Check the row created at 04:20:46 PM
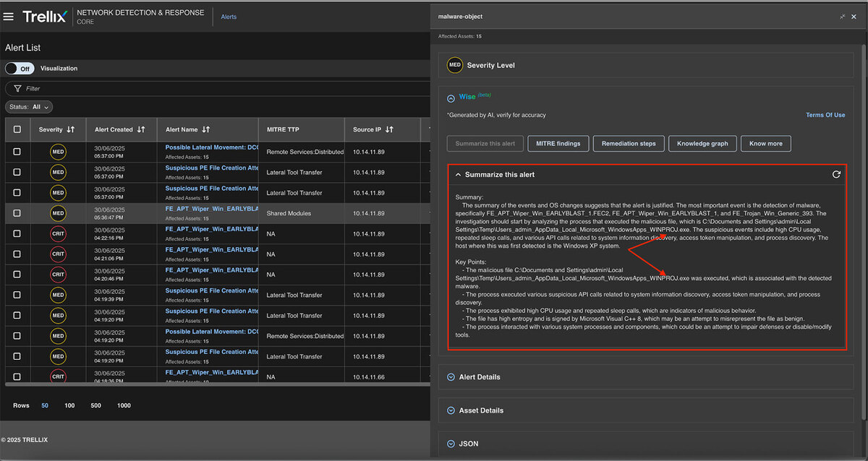This screenshot has width=868, height=461. 17,275
